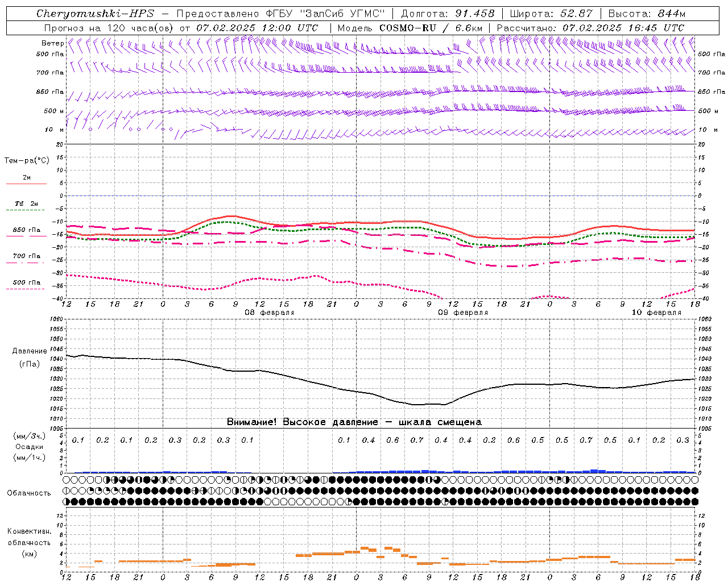Click the date label 09 февраля

pyautogui.click(x=463, y=313)
